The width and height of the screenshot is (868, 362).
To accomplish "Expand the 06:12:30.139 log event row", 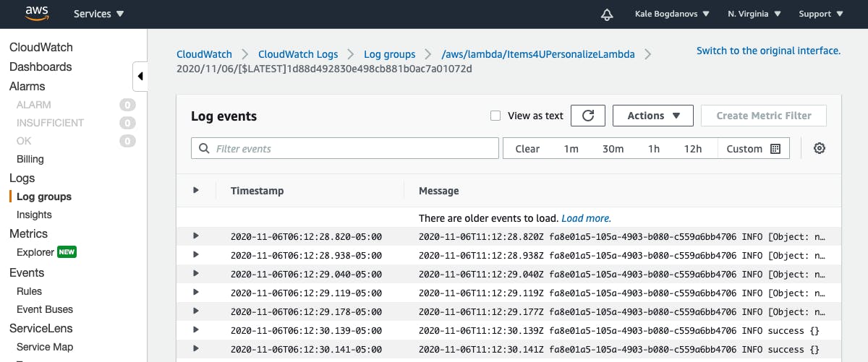I will [x=196, y=329].
